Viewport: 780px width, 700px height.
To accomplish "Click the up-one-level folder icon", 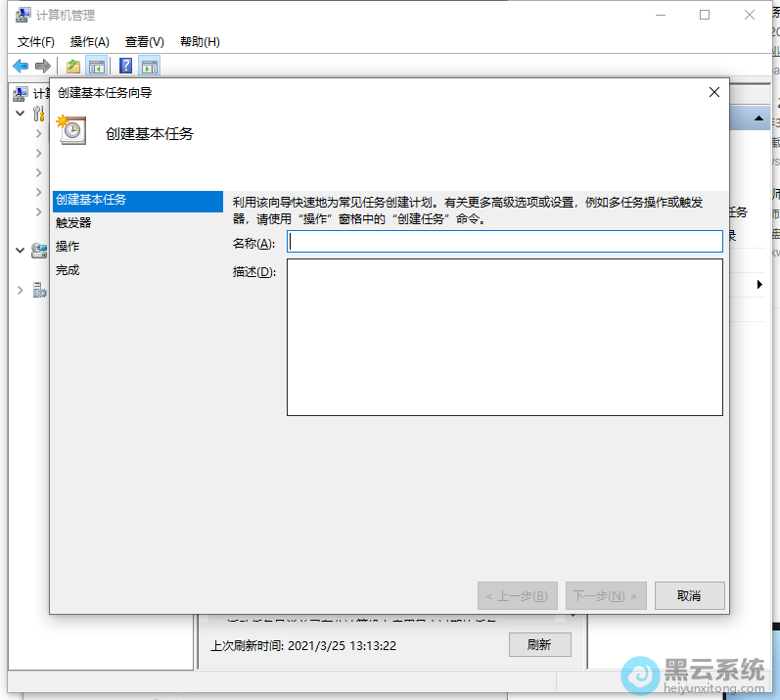I will [x=72, y=66].
